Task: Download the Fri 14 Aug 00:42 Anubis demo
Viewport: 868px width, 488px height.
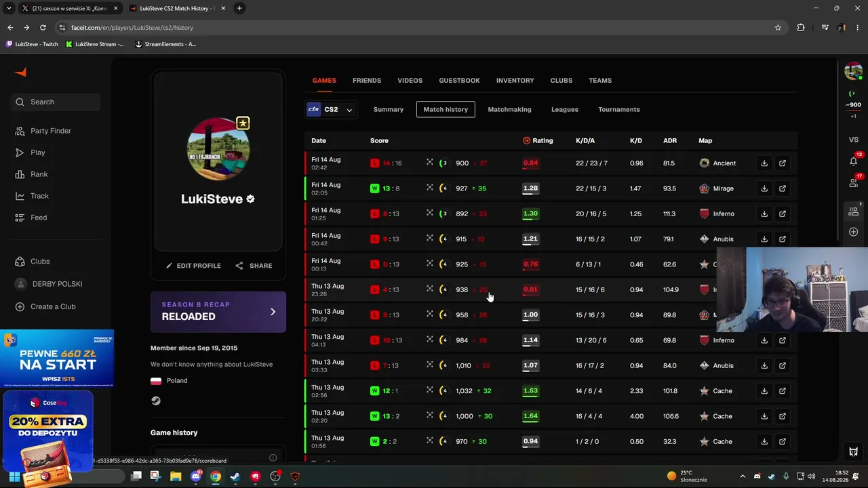Action: click(764, 239)
